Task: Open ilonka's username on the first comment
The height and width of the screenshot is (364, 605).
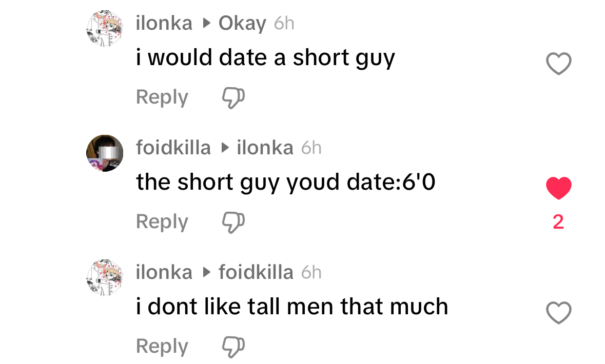Action: coord(164,23)
